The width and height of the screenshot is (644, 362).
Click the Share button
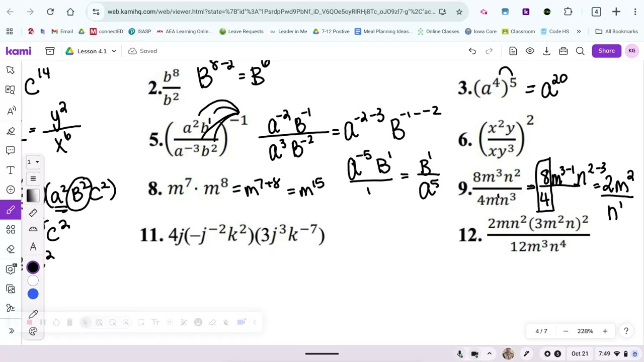tap(606, 51)
